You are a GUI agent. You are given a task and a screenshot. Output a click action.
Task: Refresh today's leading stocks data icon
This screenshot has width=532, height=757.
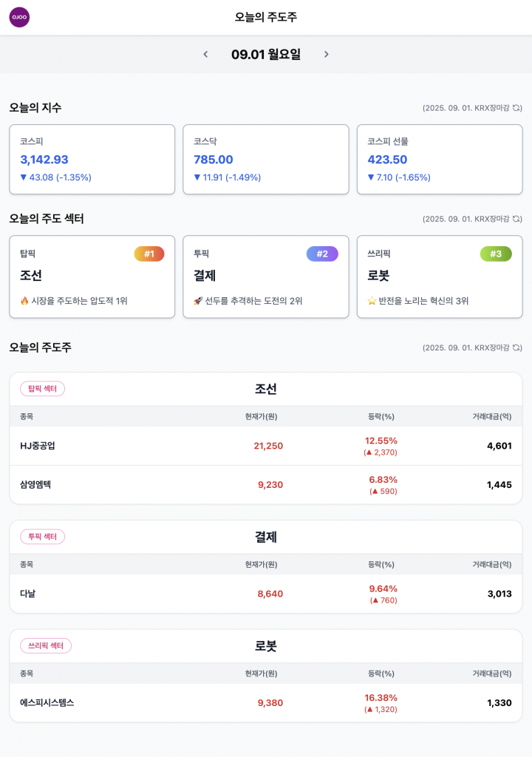[517, 347]
